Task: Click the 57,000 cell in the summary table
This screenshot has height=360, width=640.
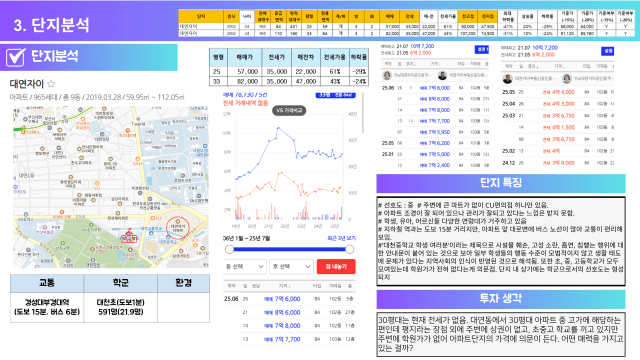Action: [x=244, y=71]
